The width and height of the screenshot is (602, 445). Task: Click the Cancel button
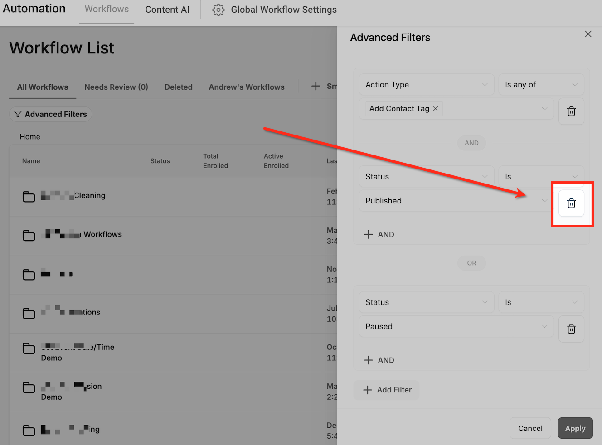point(530,428)
